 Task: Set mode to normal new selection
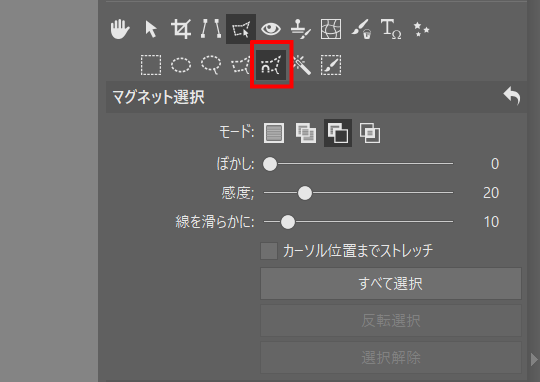tap(274, 133)
